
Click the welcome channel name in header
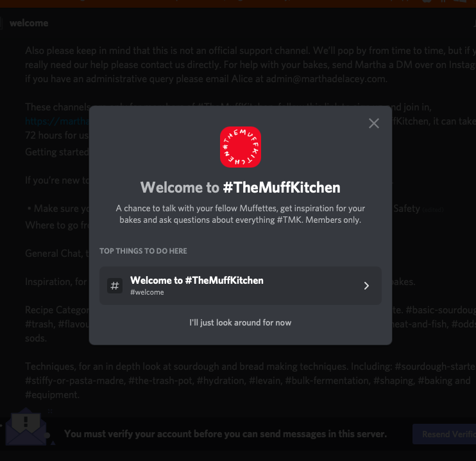[29, 23]
